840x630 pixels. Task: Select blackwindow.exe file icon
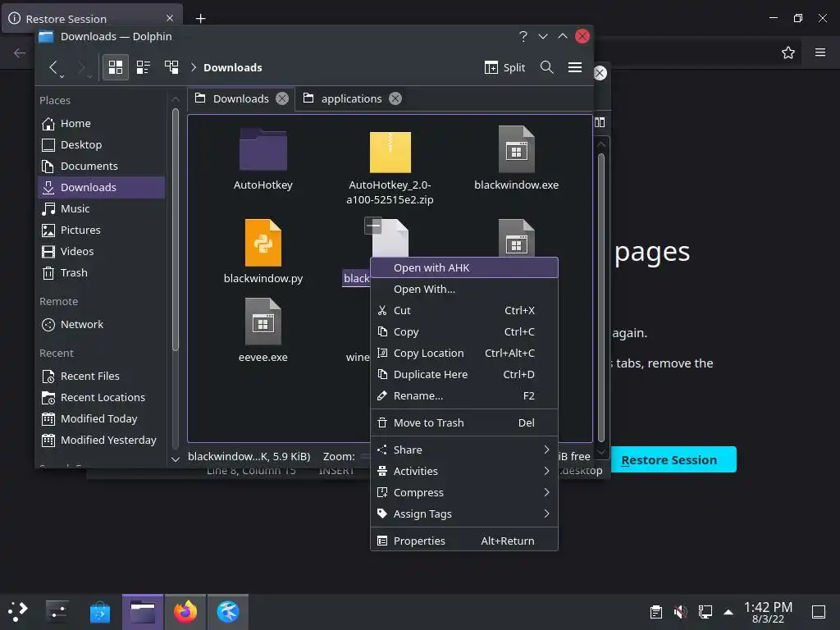pyautogui.click(x=517, y=150)
